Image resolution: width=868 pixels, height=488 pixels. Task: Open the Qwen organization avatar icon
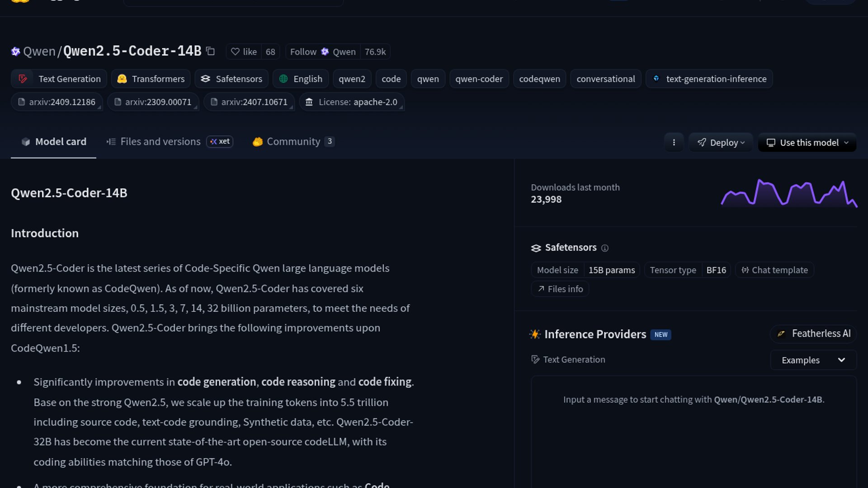(16, 52)
